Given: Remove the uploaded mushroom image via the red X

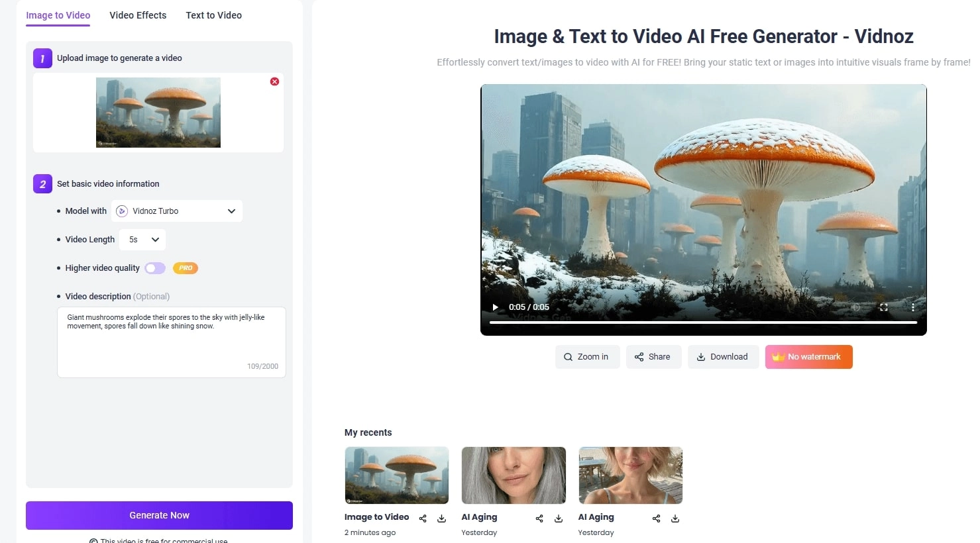Looking at the screenshot, I should (x=274, y=81).
